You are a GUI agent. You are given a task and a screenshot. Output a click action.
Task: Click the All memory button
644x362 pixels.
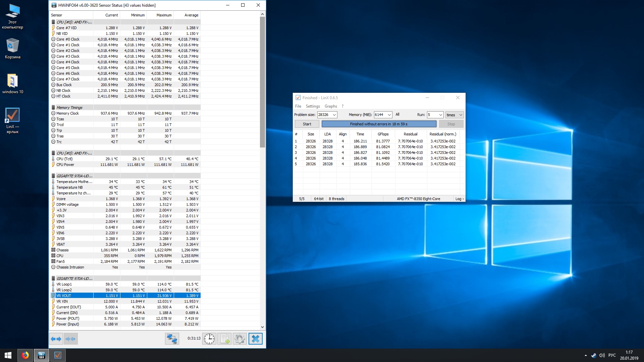pos(397,115)
